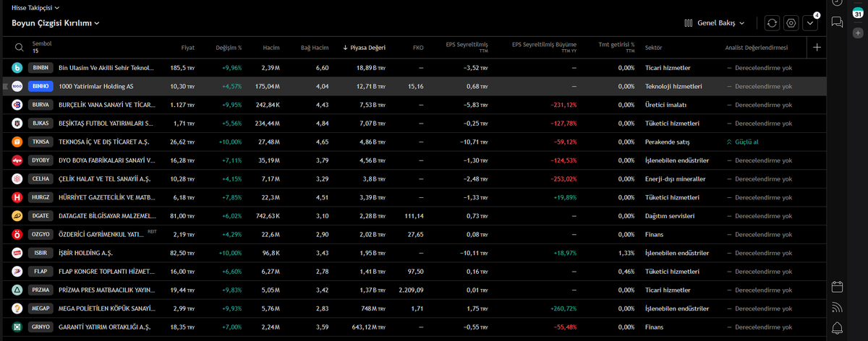Click the columns icon beside Genel Bakış
The height and width of the screenshot is (341, 868).
pos(689,23)
